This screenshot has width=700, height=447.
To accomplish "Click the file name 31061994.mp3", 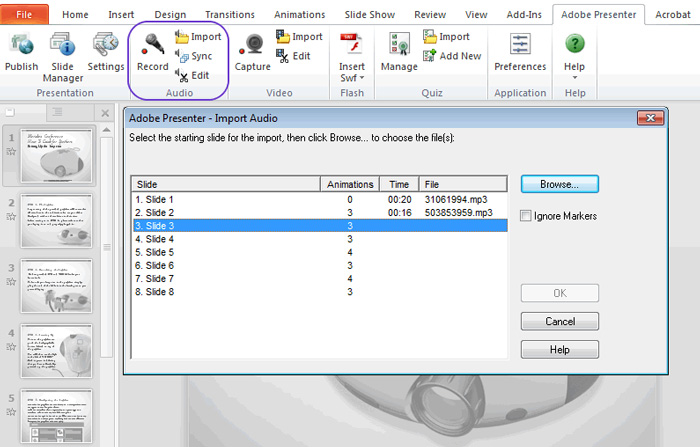I will pyautogui.click(x=456, y=200).
